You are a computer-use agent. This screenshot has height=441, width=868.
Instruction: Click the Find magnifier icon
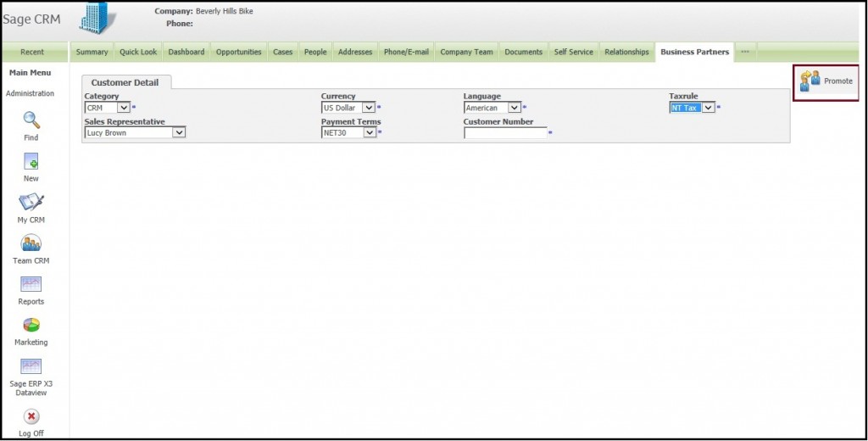point(31,120)
